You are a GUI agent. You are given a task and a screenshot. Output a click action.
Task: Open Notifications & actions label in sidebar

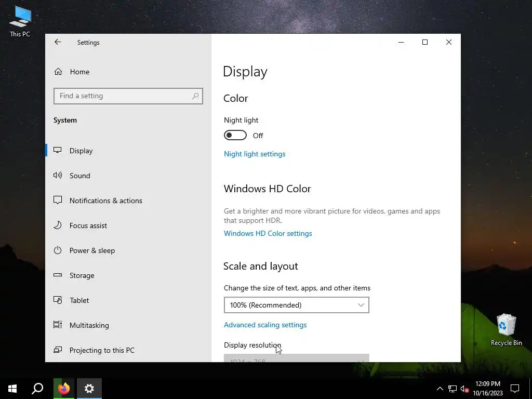106,201
